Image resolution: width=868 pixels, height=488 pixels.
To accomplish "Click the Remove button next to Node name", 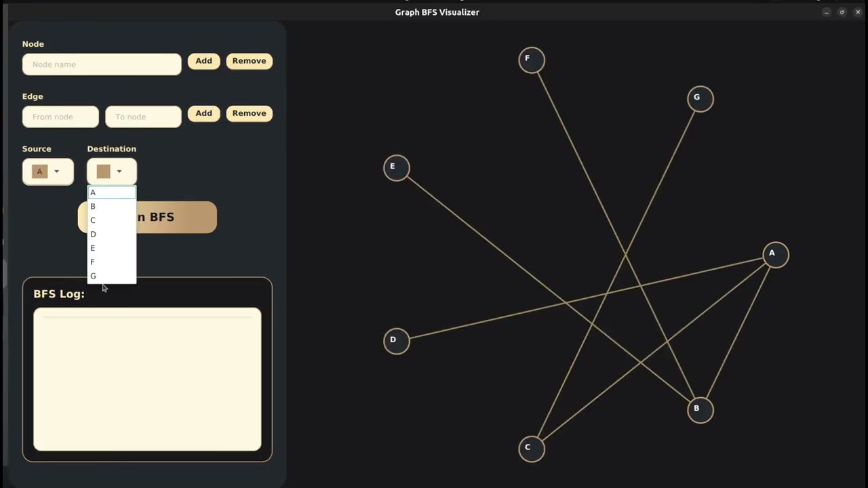I will click(249, 61).
